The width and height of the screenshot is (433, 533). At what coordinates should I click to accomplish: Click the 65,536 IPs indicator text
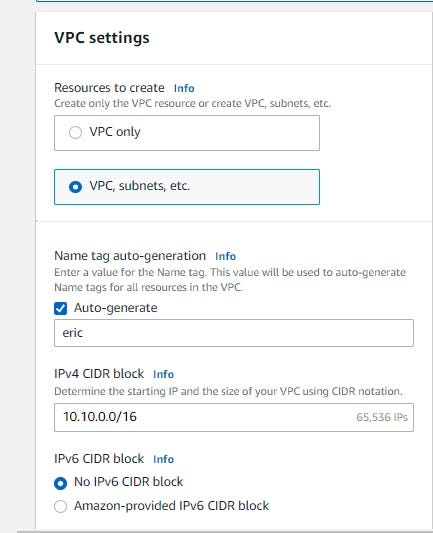pos(382,417)
